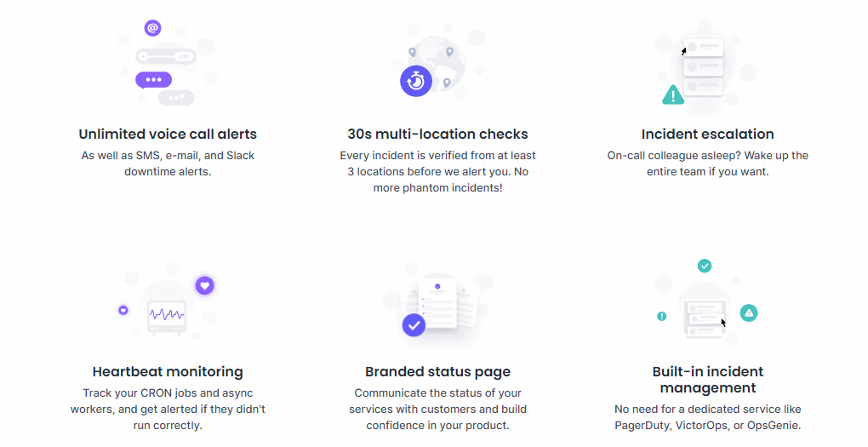This screenshot has width=868, height=447.
Task: Open the Heartbeat monitoring heading
Action: [168, 372]
